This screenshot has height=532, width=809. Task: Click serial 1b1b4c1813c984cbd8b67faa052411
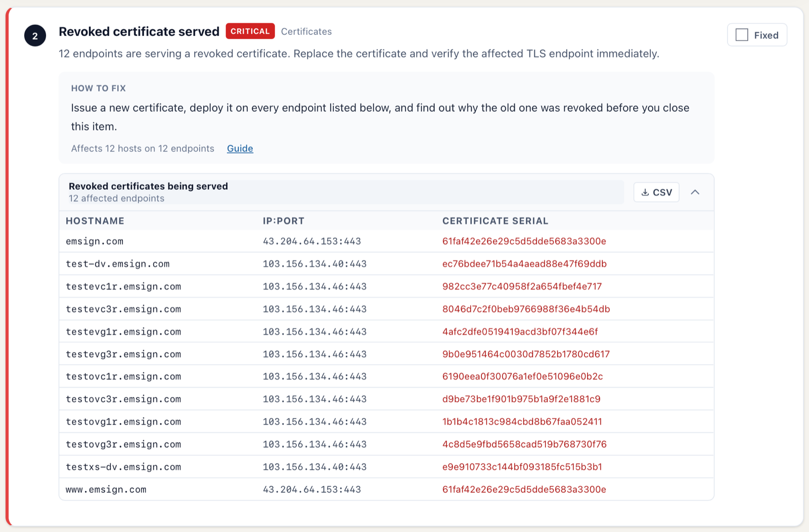coord(522,422)
